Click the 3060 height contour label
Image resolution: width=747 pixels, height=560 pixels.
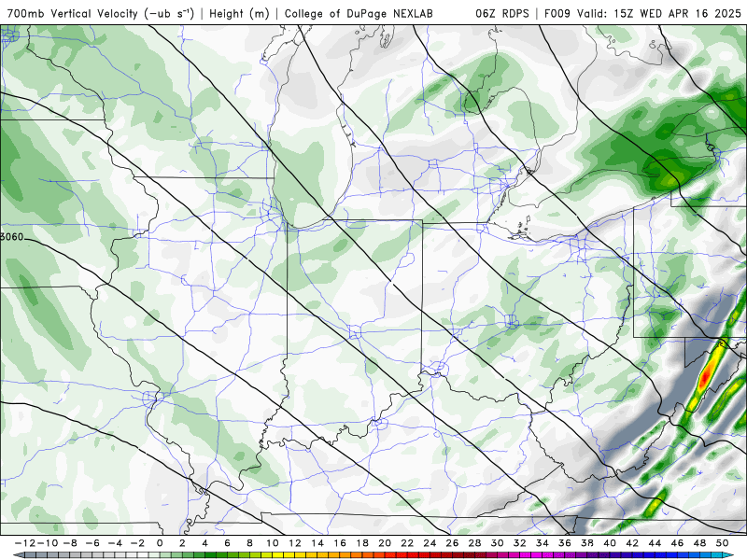(11, 237)
